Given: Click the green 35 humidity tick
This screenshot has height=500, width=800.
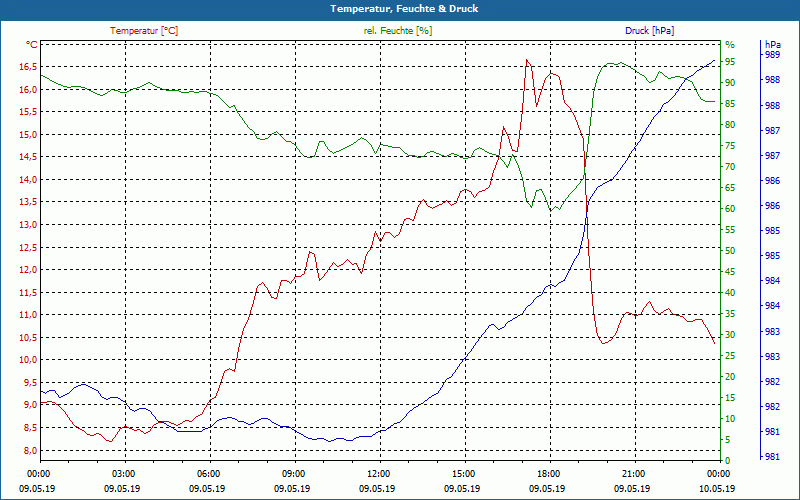Looking at the screenshot, I should coord(730,314).
